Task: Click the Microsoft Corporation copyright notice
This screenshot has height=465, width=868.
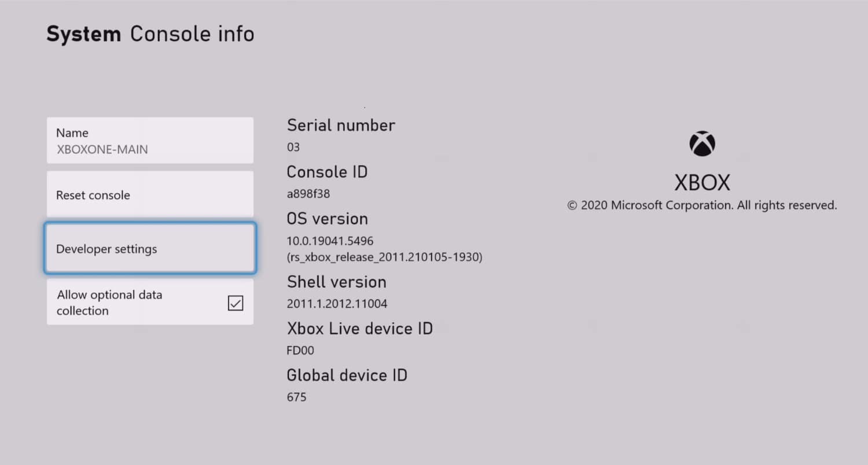Action: coord(702,205)
